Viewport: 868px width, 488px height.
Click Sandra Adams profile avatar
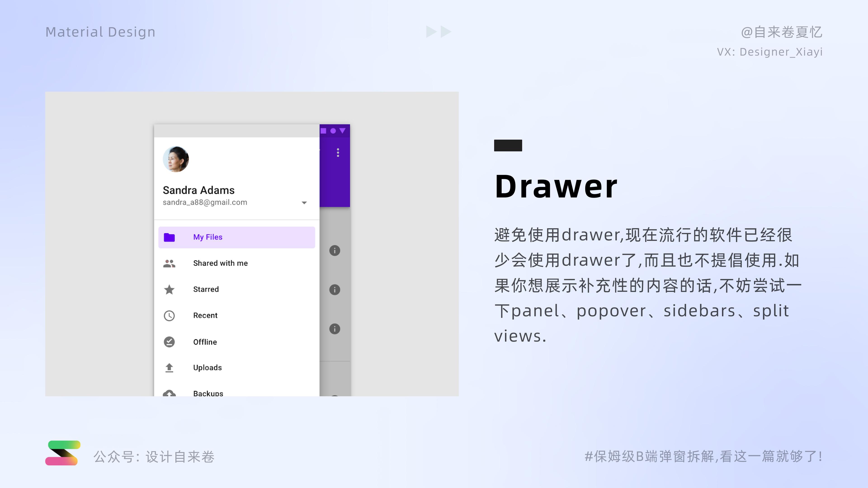click(176, 159)
